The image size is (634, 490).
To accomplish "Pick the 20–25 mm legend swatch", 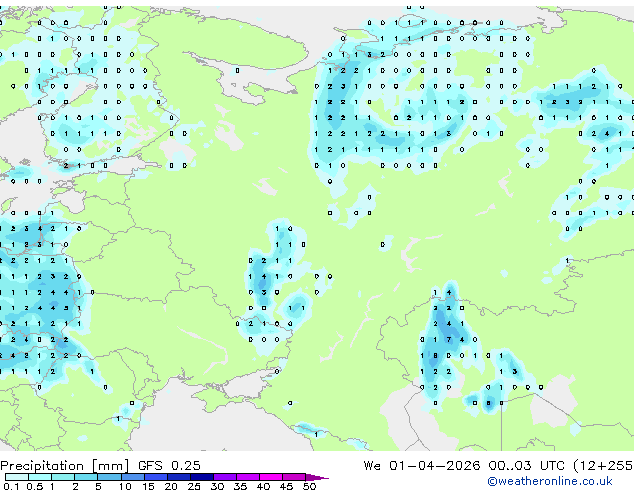I will tap(179, 477).
